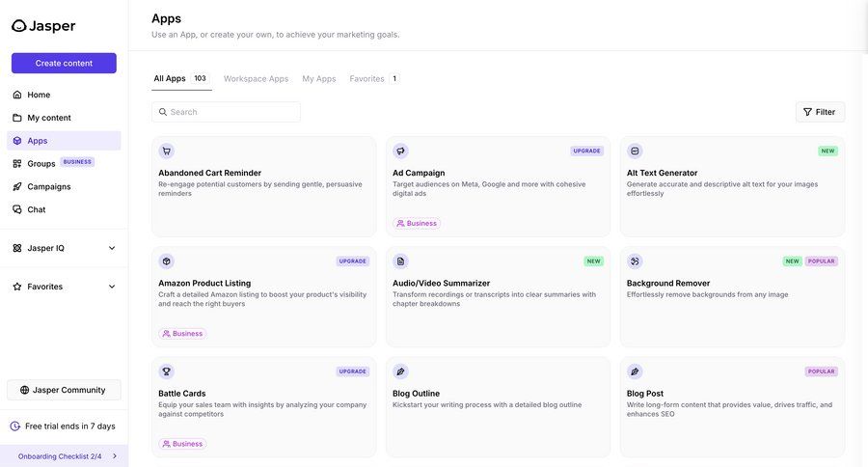Click the Alt Text Generator icon

(x=635, y=151)
